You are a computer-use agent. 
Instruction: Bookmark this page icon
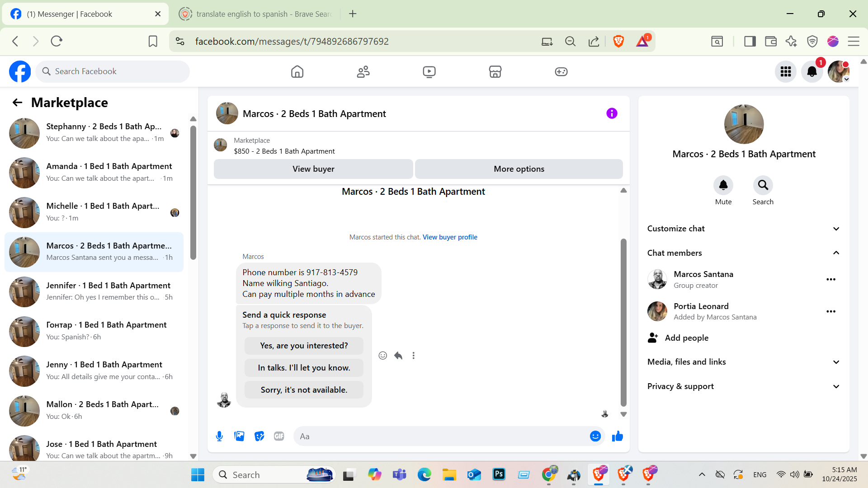pos(153,42)
